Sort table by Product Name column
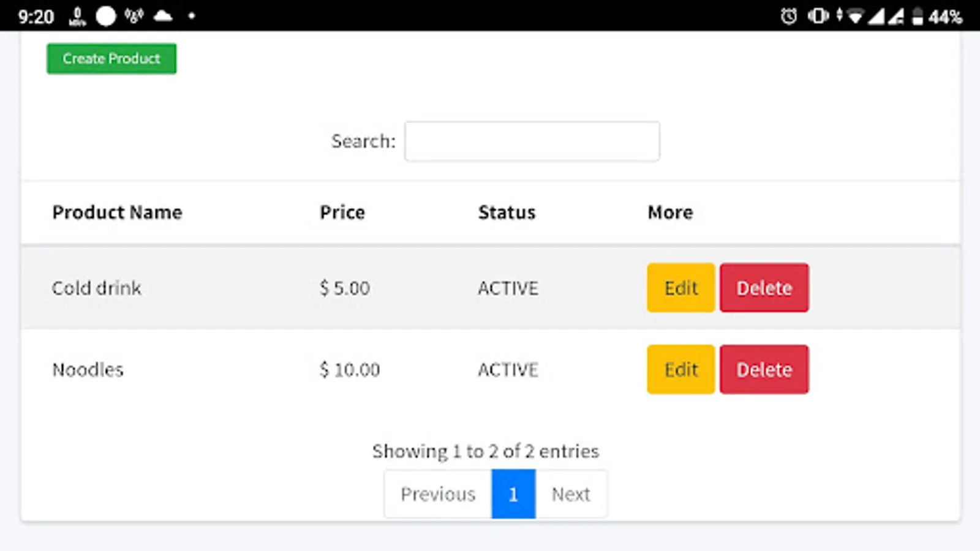 click(x=117, y=212)
